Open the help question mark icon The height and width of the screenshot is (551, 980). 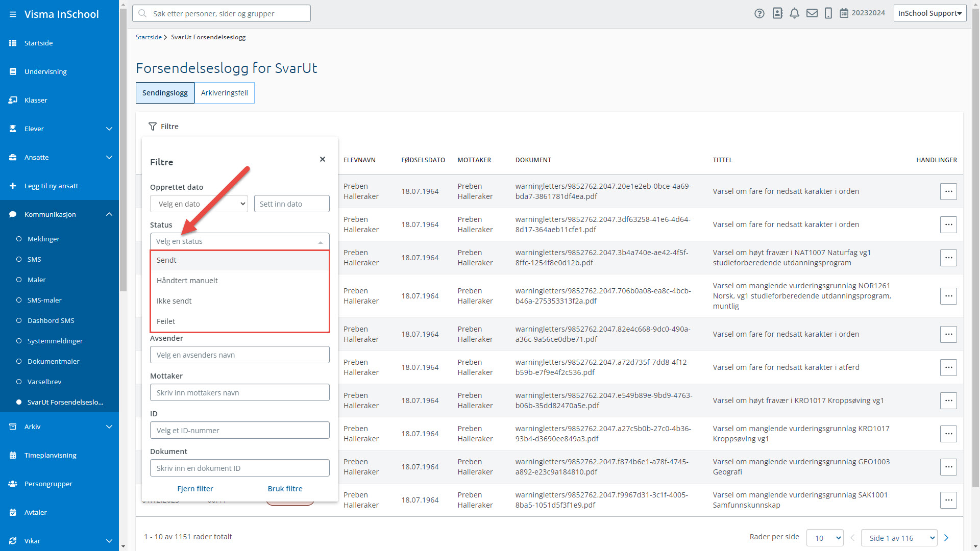[759, 14]
